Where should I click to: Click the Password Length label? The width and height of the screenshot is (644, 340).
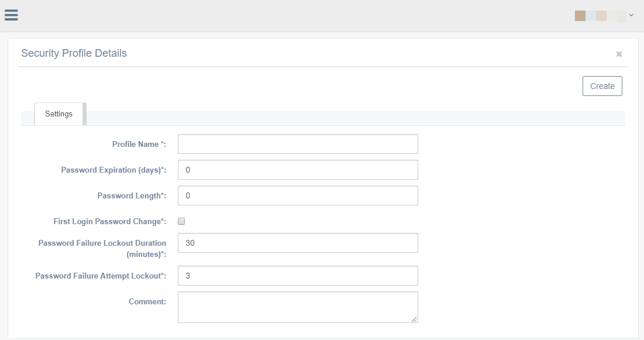click(132, 195)
